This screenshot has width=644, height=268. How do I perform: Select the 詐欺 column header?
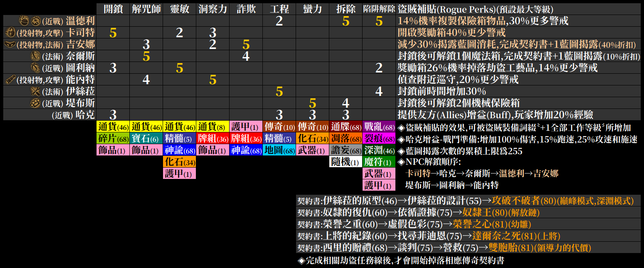coord(246,9)
